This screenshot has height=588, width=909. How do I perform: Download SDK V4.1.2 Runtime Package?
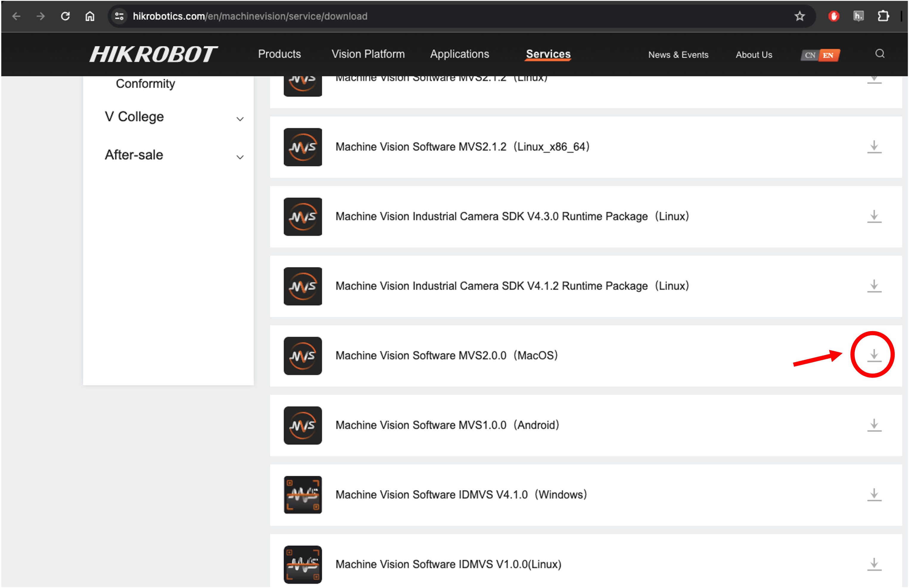(x=874, y=286)
